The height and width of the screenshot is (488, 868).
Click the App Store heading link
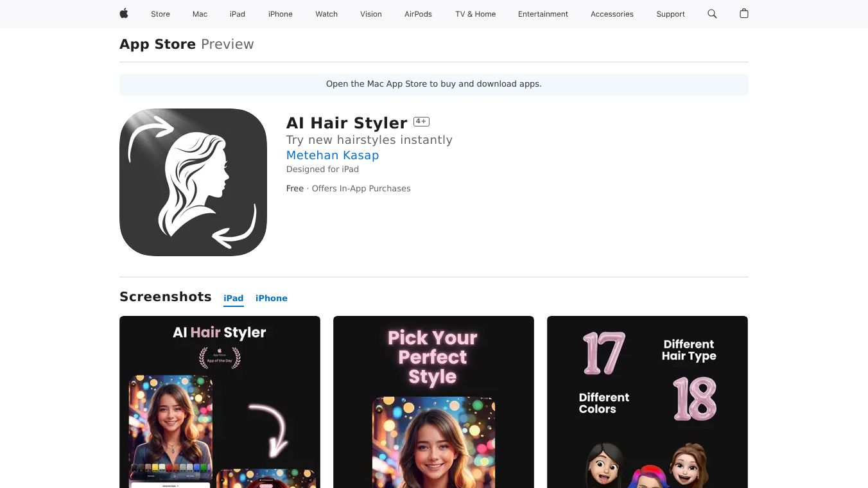[x=158, y=44]
